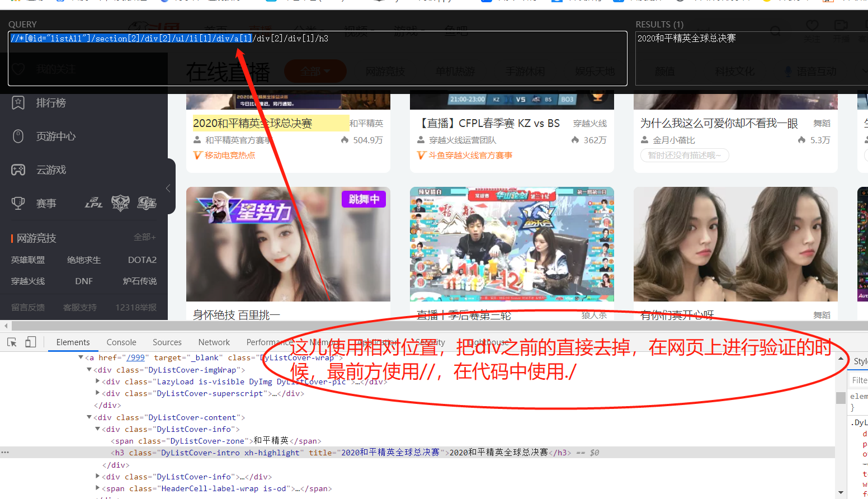Switch to the Network tab
This screenshot has width=868, height=499.
tap(214, 342)
